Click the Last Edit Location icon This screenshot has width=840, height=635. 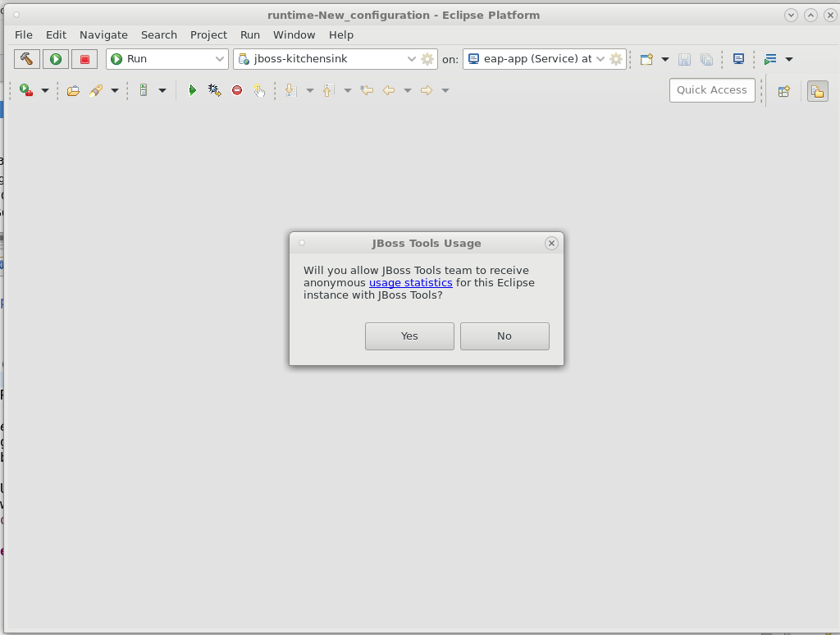click(x=367, y=90)
